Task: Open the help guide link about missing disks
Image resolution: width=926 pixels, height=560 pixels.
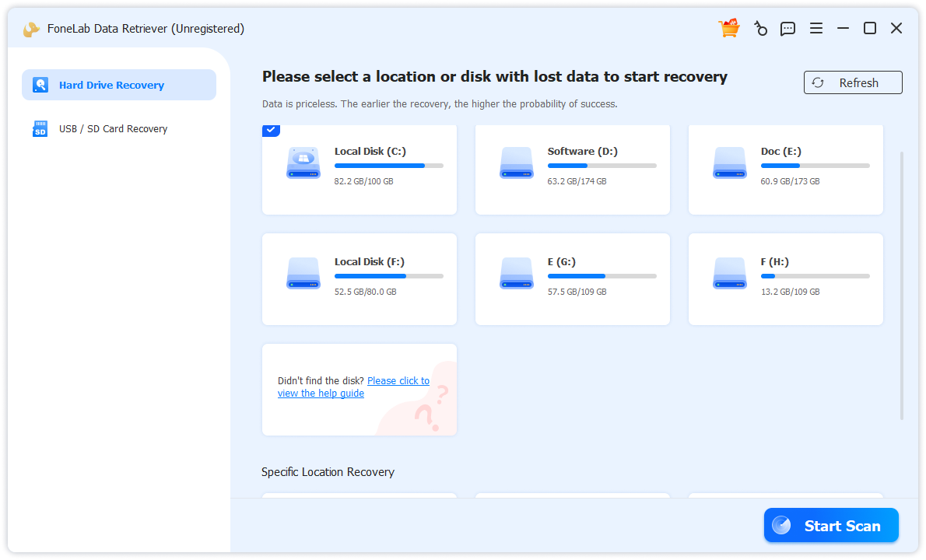Action: [398, 380]
